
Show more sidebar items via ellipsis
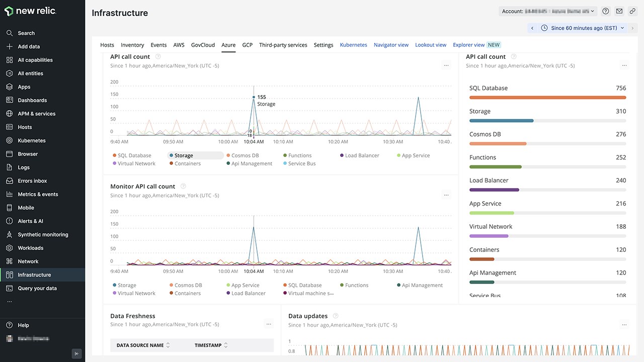9,302
